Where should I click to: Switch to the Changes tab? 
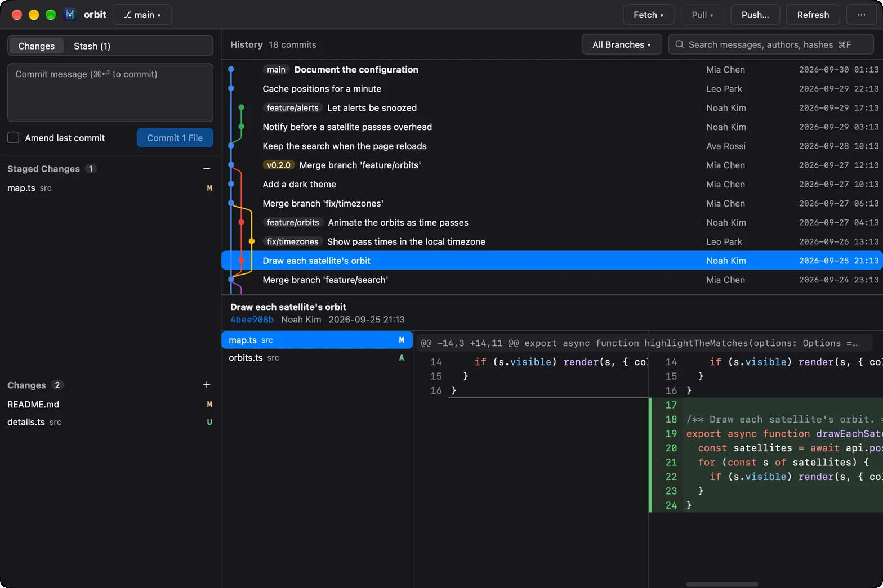pos(37,46)
